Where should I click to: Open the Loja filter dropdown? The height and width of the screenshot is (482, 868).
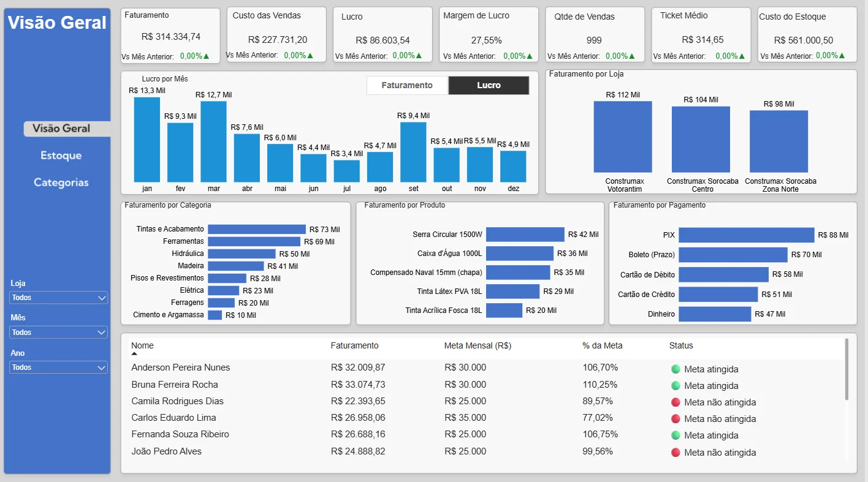[x=59, y=298]
